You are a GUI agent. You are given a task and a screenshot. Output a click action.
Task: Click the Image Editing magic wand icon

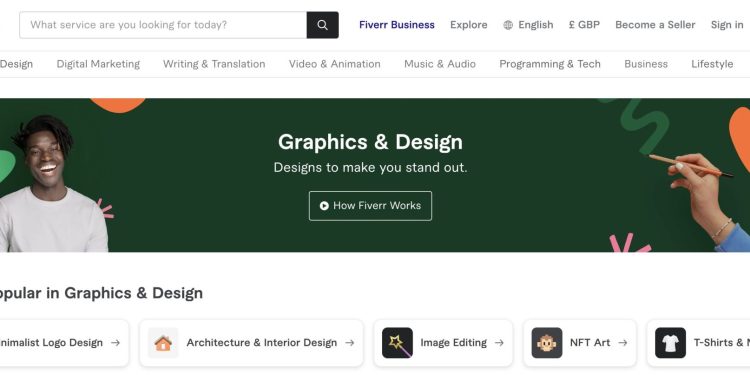click(x=397, y=342)
